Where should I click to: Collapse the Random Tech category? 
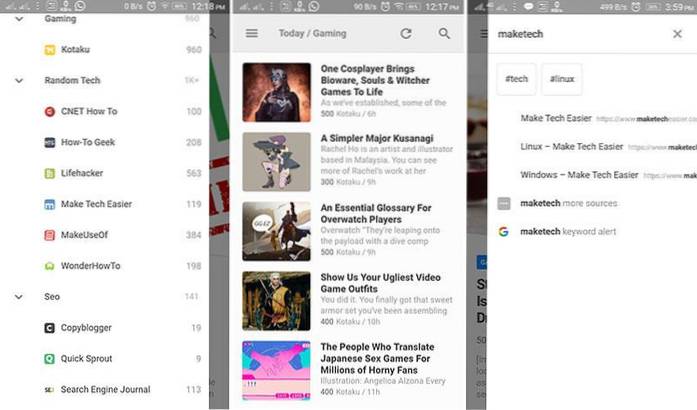20,80
